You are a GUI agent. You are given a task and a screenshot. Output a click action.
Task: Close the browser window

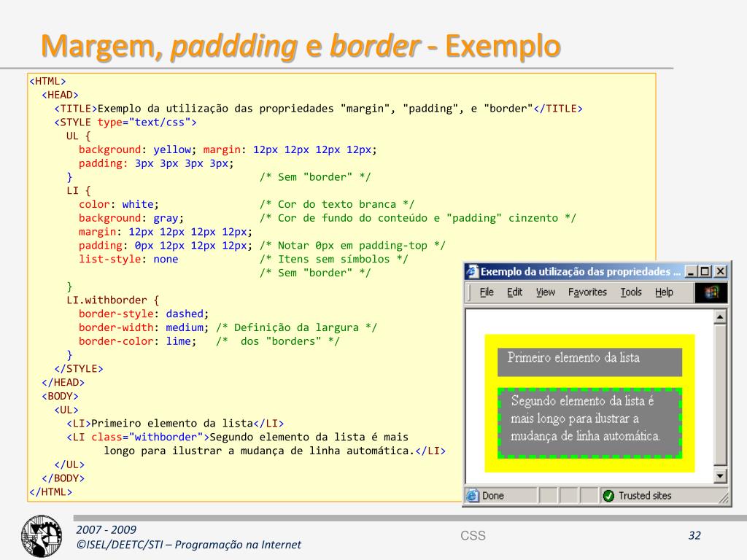click(x=720, y=271)
